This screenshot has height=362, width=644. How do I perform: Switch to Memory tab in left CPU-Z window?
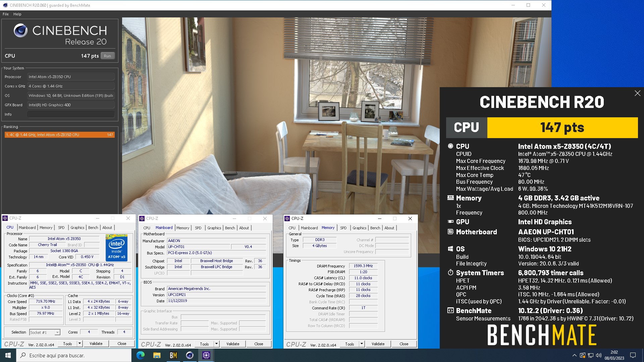46,228
